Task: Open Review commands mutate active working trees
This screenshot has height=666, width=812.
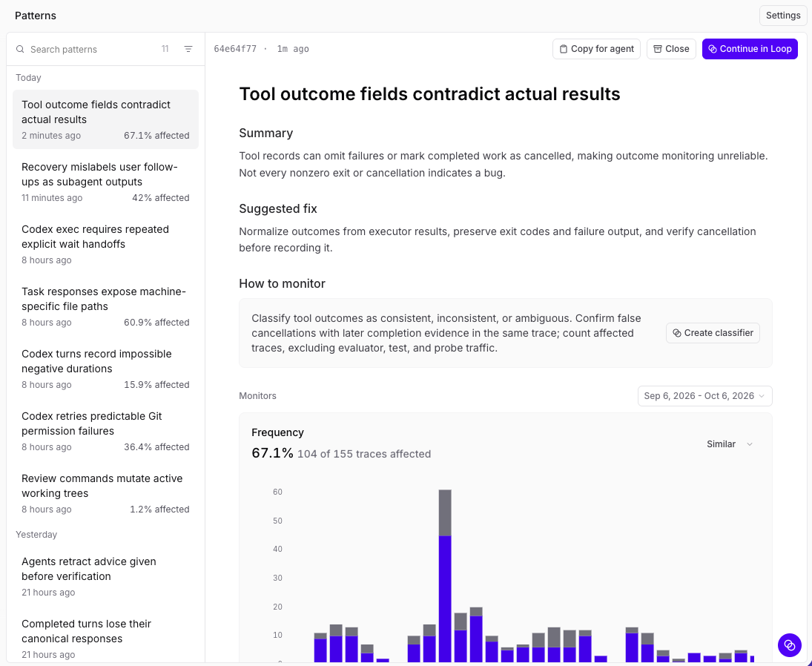Action: pyautogui.click(x=105, y=493)
